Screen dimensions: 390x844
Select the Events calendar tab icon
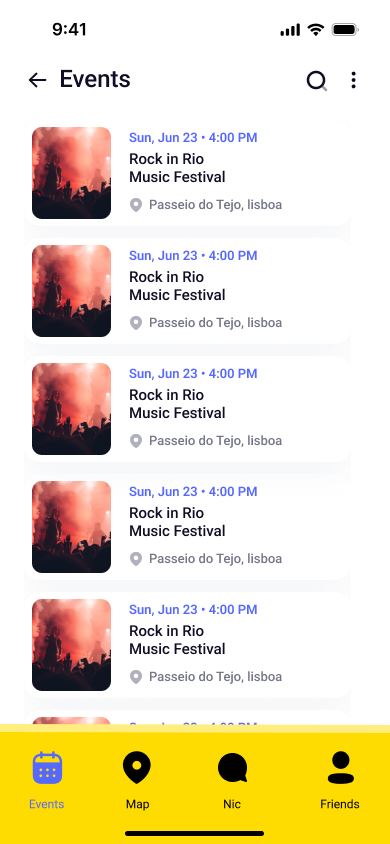(47, 768)
